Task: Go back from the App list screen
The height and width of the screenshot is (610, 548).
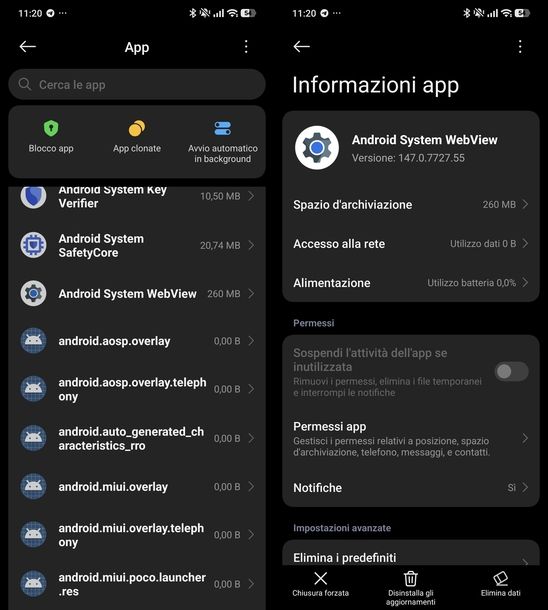Action: 28,47
